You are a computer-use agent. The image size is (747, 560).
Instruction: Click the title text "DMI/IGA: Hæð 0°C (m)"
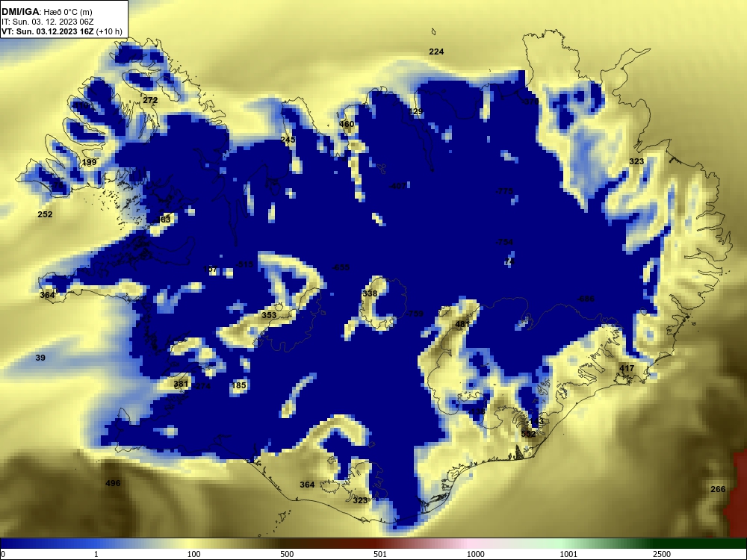(x=46, y=12)
